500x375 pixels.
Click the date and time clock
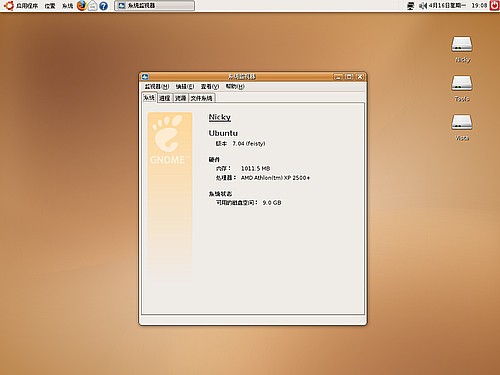click(458, 6)
